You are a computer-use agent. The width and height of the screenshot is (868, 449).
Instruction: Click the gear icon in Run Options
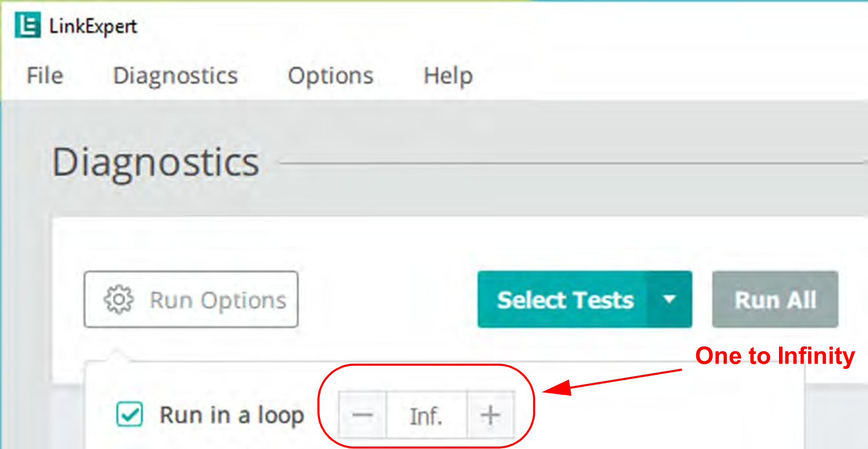tap(118, 300)
